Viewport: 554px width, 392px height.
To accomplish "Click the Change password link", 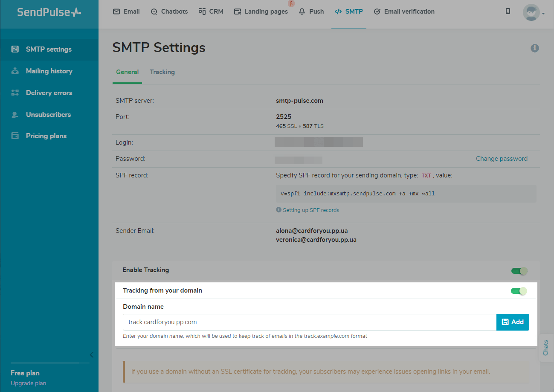I will point(502,159).
